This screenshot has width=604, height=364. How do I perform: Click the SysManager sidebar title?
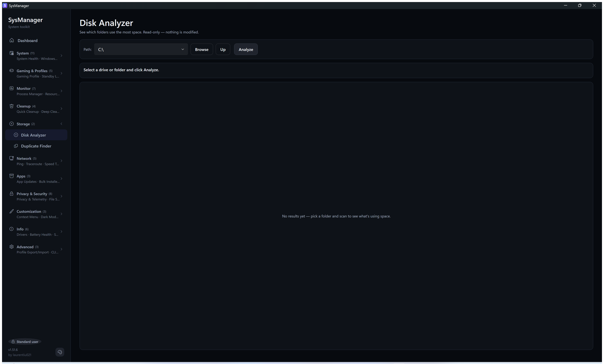tap(25, 20)
